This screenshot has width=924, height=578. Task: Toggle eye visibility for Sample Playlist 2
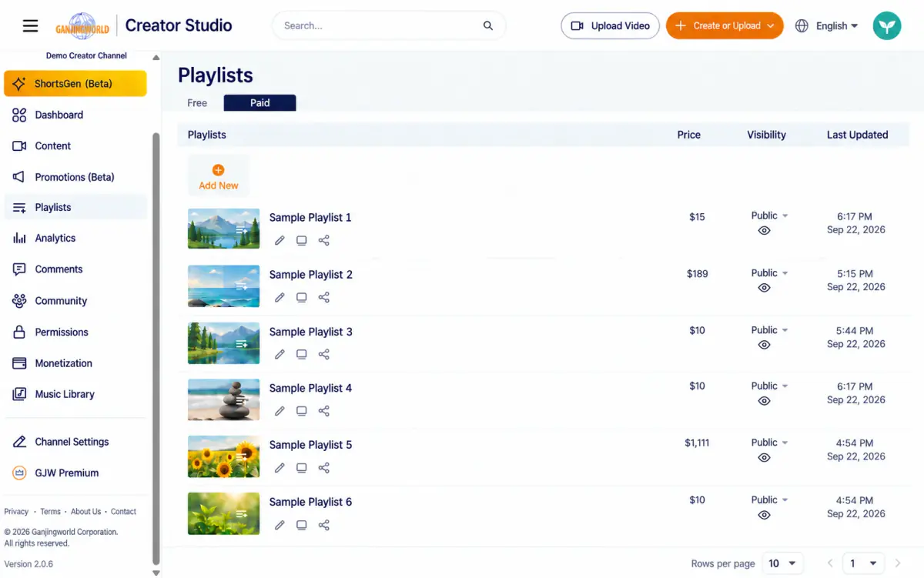[764, 288]
